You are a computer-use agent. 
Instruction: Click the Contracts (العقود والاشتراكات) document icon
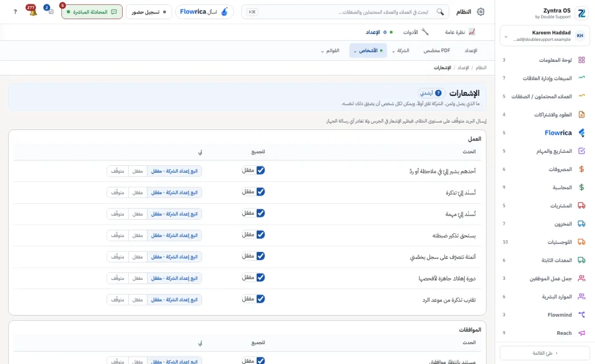click(x=581, y=114)
